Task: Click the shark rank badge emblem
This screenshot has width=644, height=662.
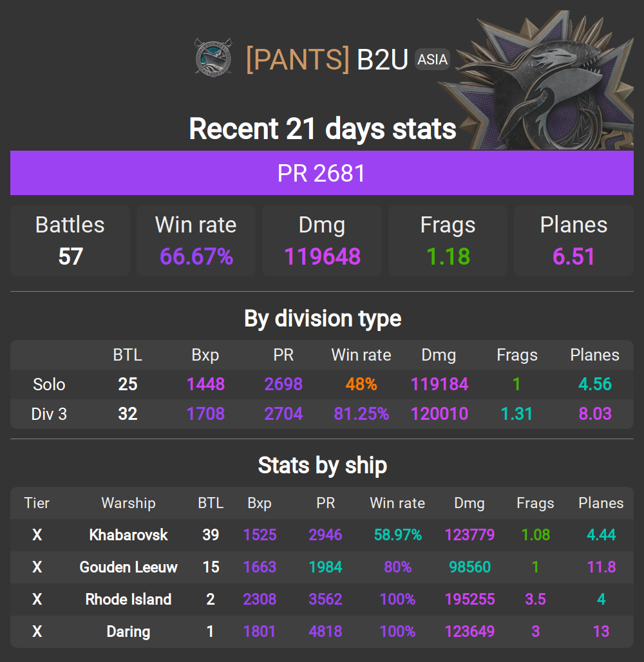Action: coord(549,80)
